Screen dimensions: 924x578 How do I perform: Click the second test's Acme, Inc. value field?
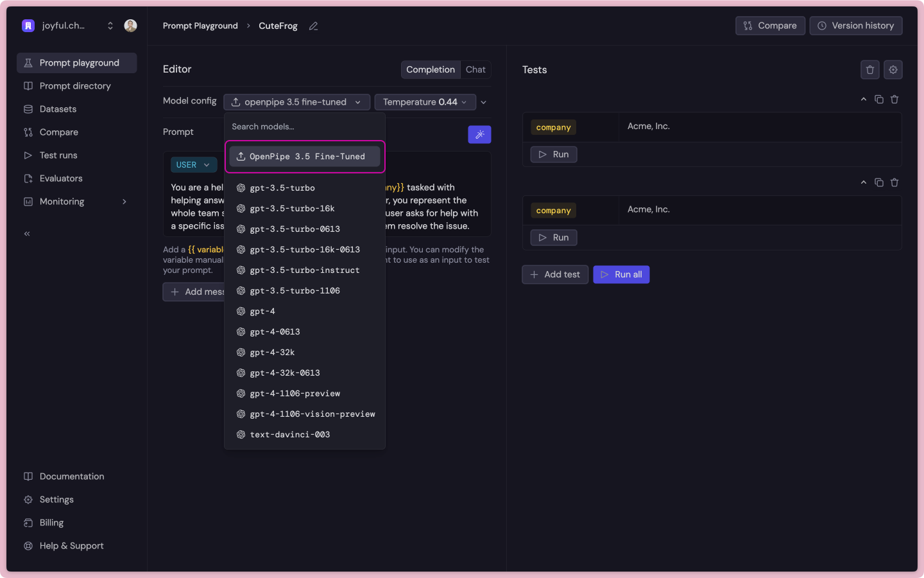[760, 210]
